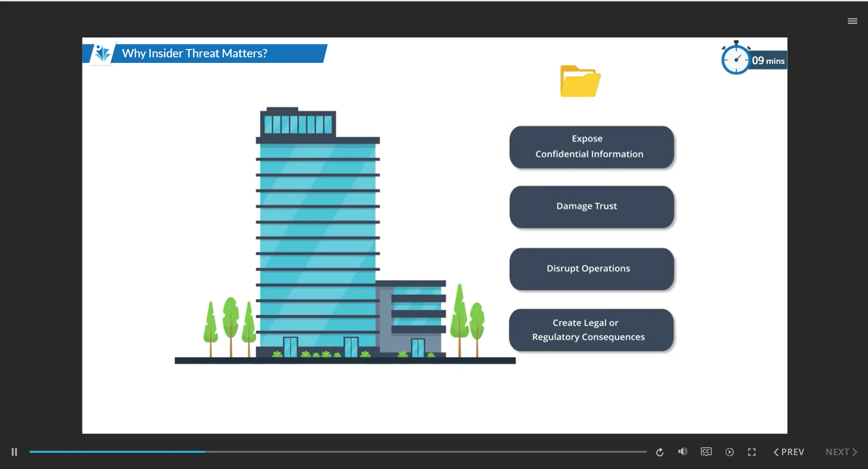This screenshot has width=868, height=469.
Task: Toggle closed captions (CC)
Action: coord(706,452)
